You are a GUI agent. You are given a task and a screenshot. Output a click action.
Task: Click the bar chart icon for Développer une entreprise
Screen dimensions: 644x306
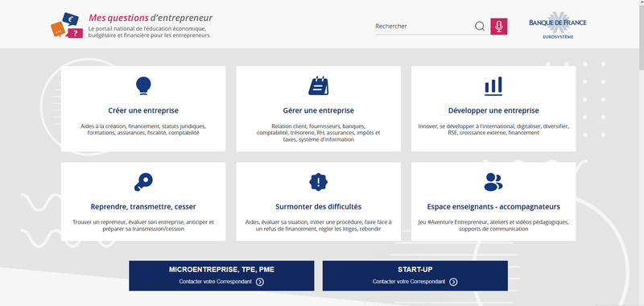point(493,86)
